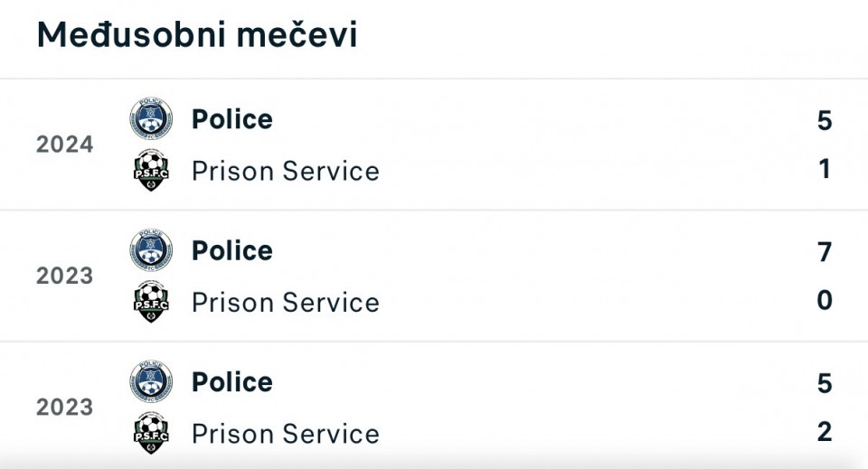Open Police team in the 2024 match

click(232, 119)
